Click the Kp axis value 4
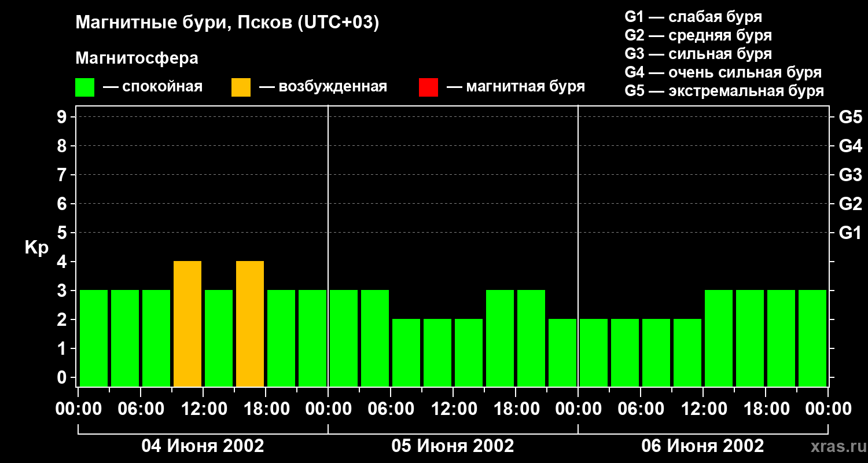 pyautogui.click(x=63, y=262)
